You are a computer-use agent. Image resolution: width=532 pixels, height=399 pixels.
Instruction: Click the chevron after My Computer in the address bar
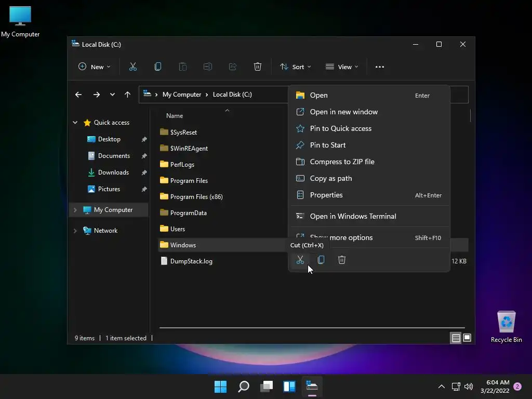207,95
